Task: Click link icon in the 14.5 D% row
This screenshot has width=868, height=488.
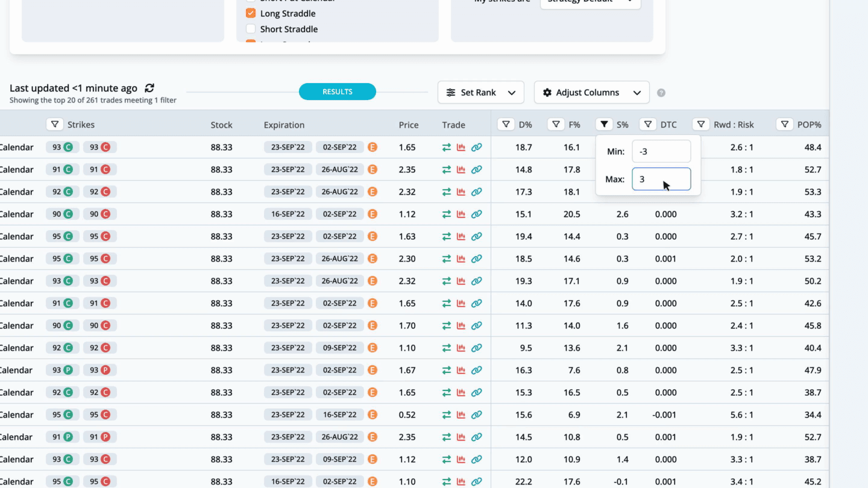Action: pyautogui.click(x=476, y=437)
